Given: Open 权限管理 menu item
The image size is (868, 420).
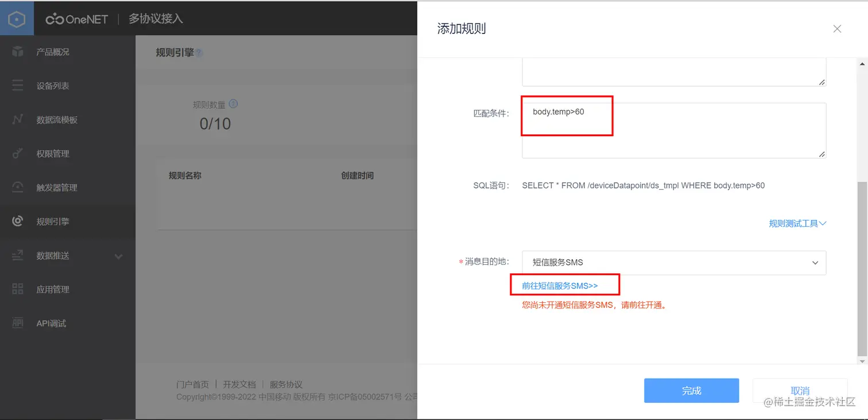Looking at the screenshot, I should click(x=68, y=153).
